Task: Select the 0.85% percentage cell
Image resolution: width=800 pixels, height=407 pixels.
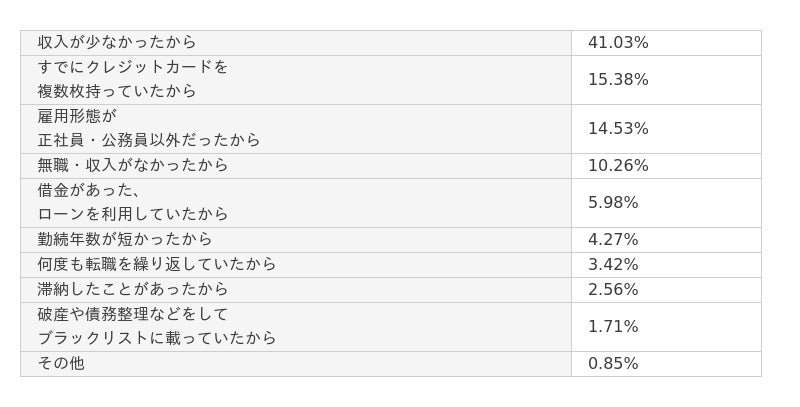Action: pos(613,364)
